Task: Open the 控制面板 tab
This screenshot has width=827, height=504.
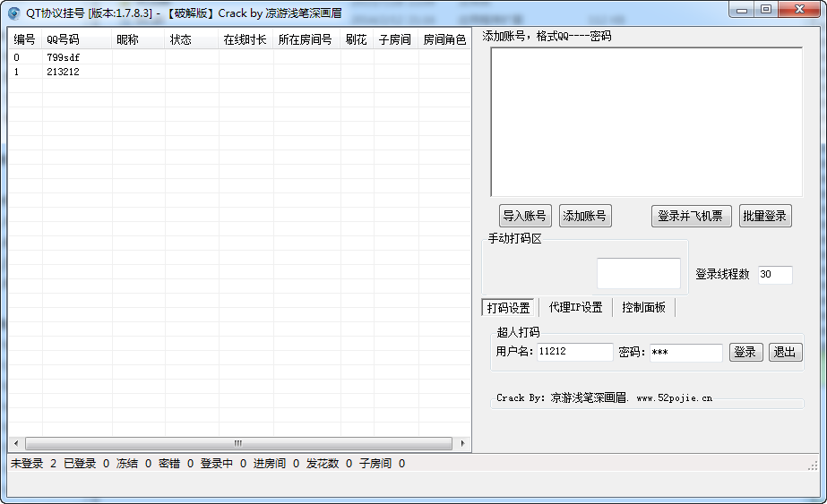Action: 643,307
